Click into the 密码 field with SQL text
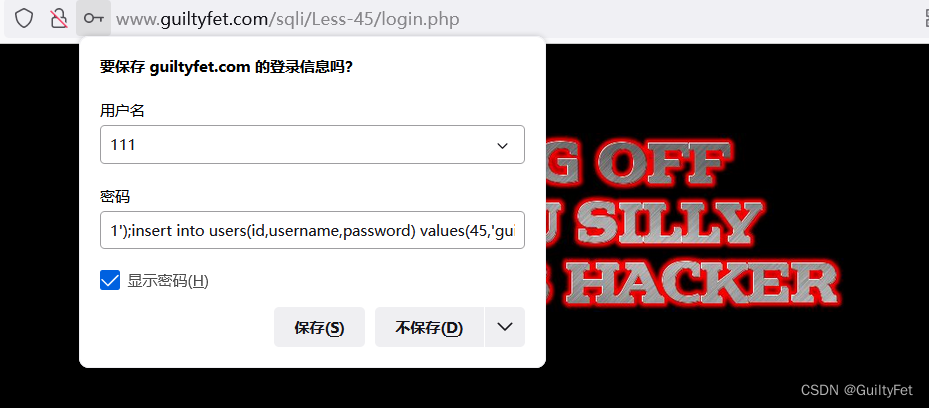Image resolution: width=929 pixels, height=408 pixels. (x=312, y=230)
